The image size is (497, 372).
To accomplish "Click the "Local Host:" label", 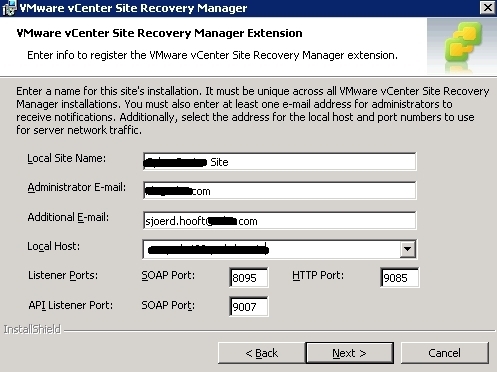I will 54,246.
